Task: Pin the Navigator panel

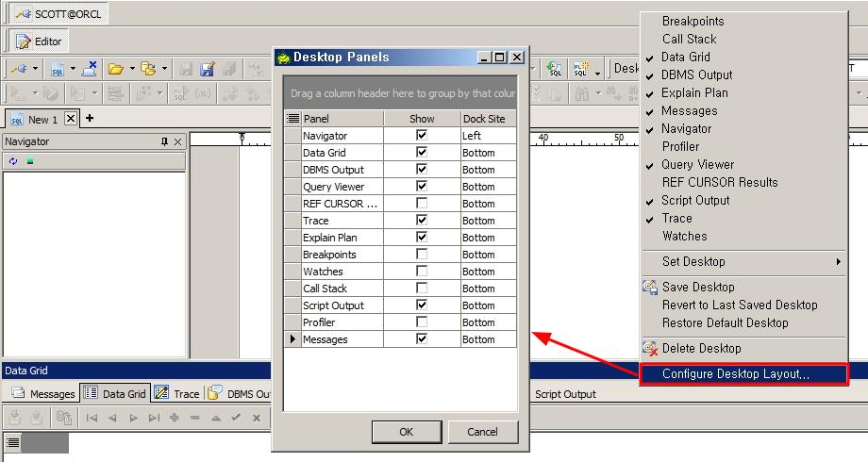Action: pyautogui.click(x=165, y=141)
